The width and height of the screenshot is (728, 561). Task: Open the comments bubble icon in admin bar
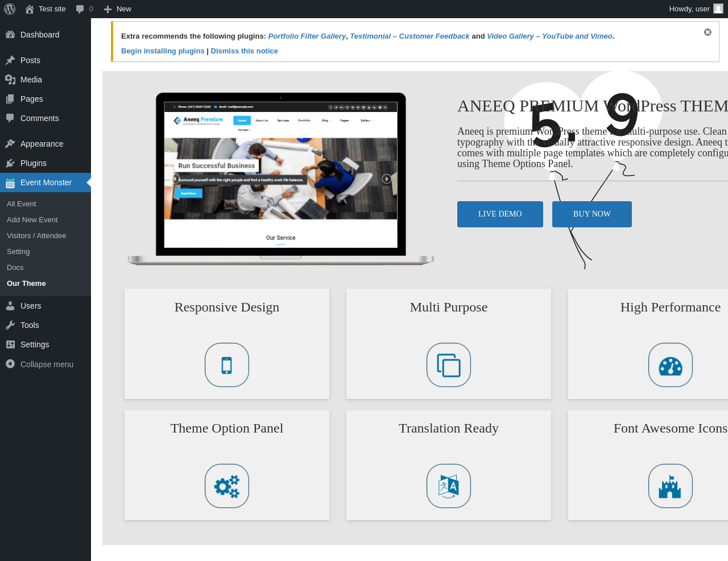(80, 9)
